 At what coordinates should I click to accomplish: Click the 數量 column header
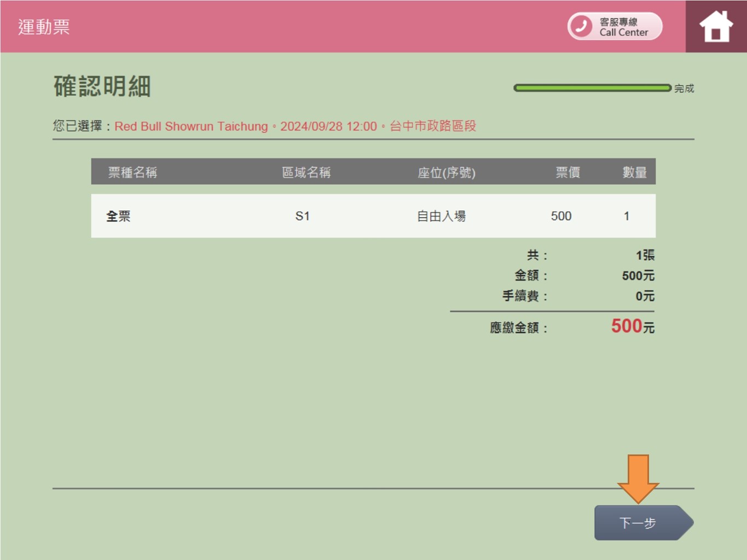pos(634,172)
